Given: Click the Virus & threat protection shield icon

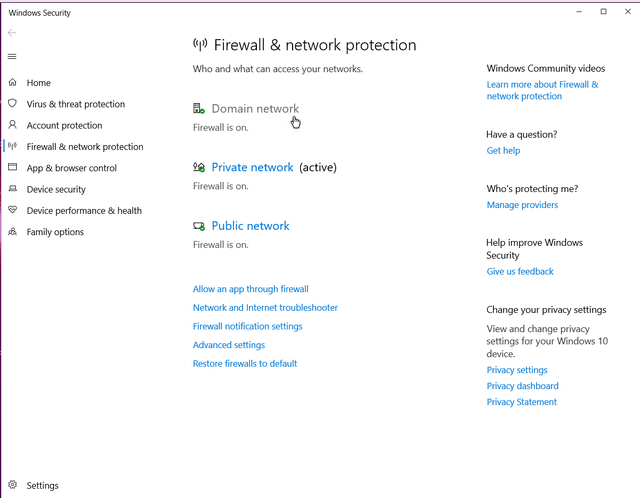Looking at the screenshot, I should 13,103.
